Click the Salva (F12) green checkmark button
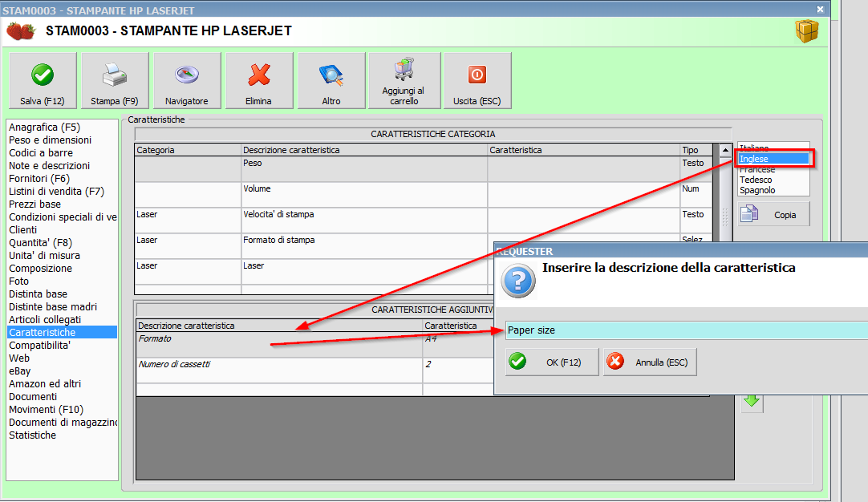The height and width of the screenshot is (502, 868). point(43,81)
